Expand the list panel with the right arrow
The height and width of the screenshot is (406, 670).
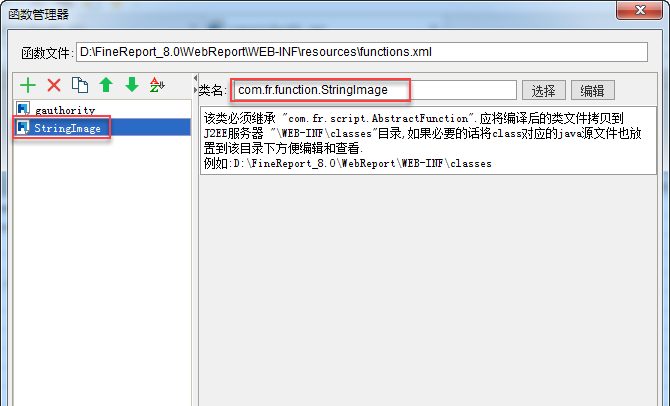point(195,90)
